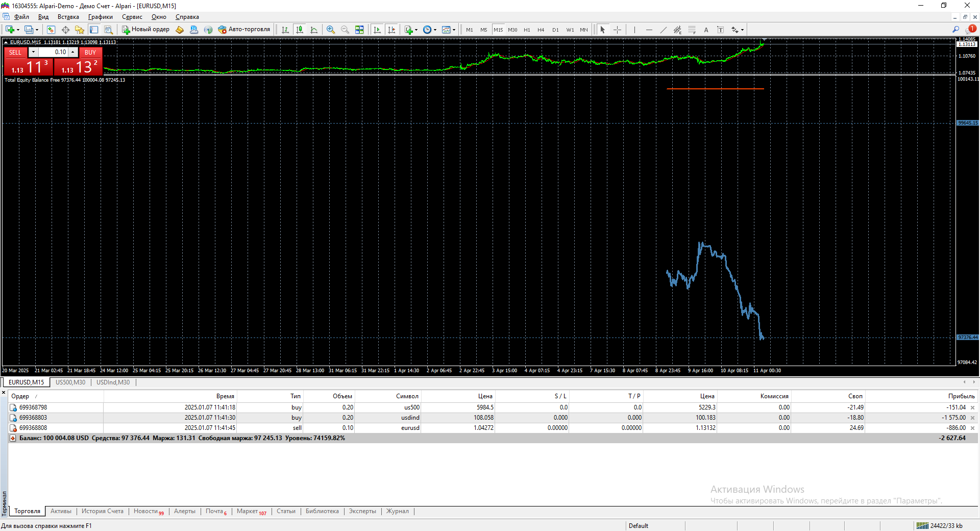
Task: Select the Text A drawing tool
Action: click(706, 30)
